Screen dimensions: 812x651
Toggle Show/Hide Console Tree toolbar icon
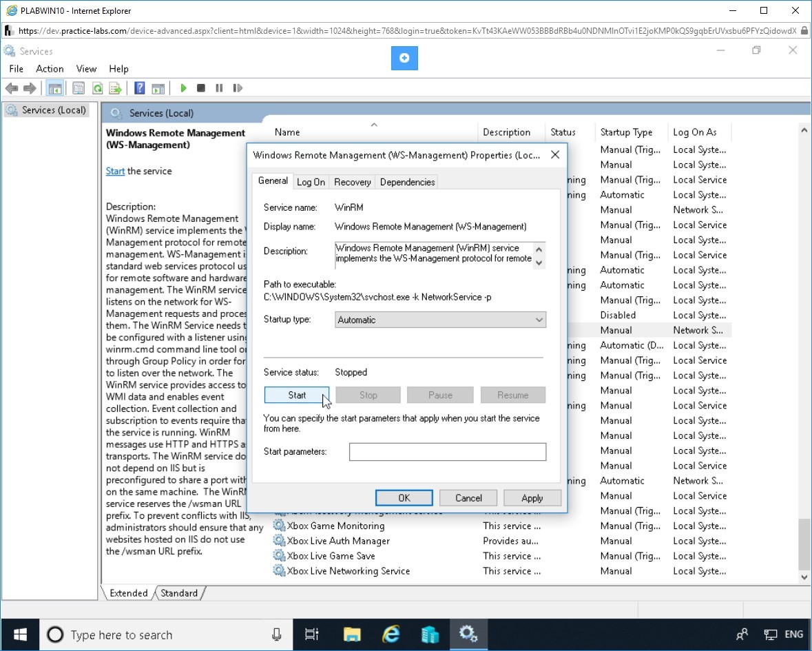pos(55,88)
